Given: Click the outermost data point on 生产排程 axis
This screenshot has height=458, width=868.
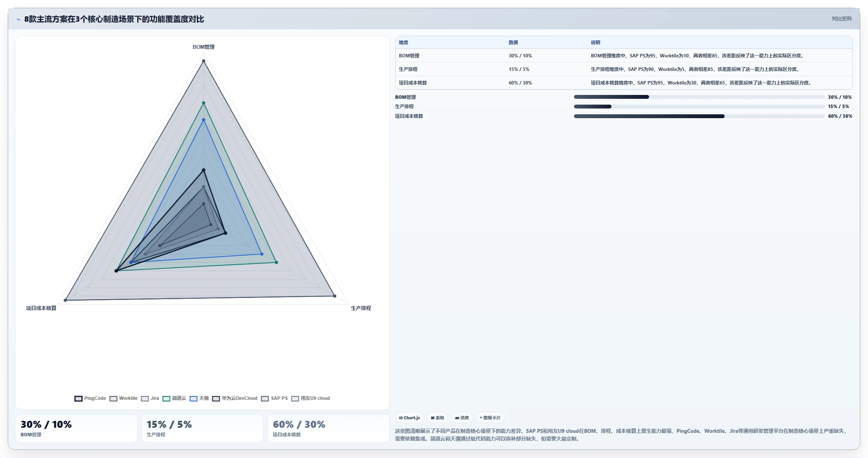Looking at the screenshot, I should coord(335,296).
